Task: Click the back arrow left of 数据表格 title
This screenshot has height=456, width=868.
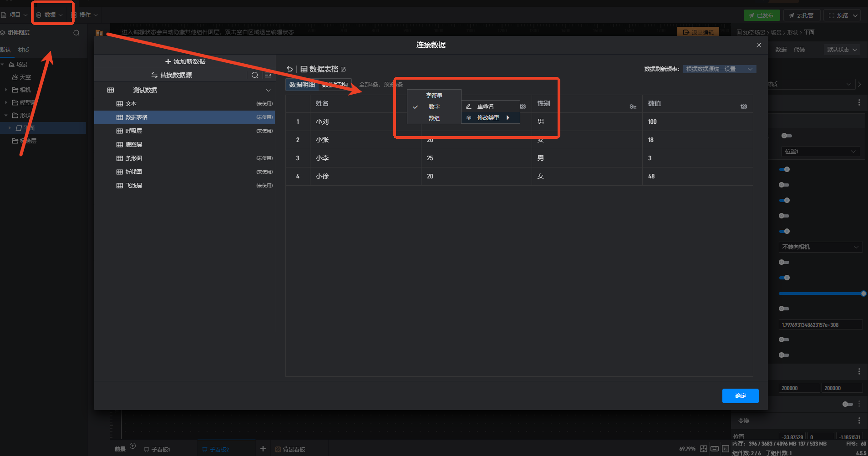Action: click(290, 69)
